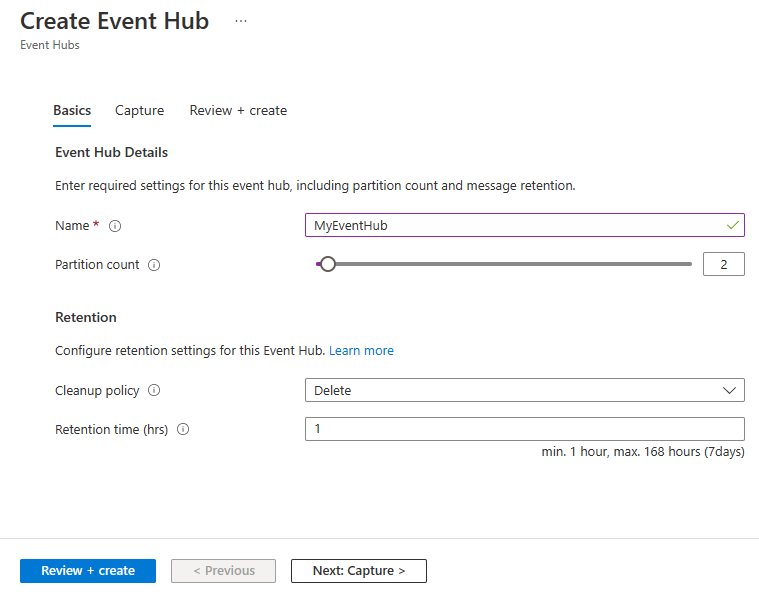Open the Learn more retention link
Viewport: 759px width, 600px height.
(361, 351)
